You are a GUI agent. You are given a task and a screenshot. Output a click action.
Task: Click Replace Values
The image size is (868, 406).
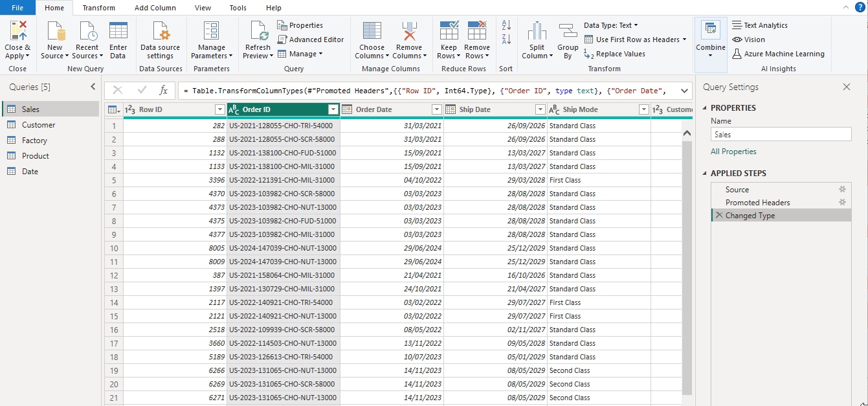click(614, 54)
